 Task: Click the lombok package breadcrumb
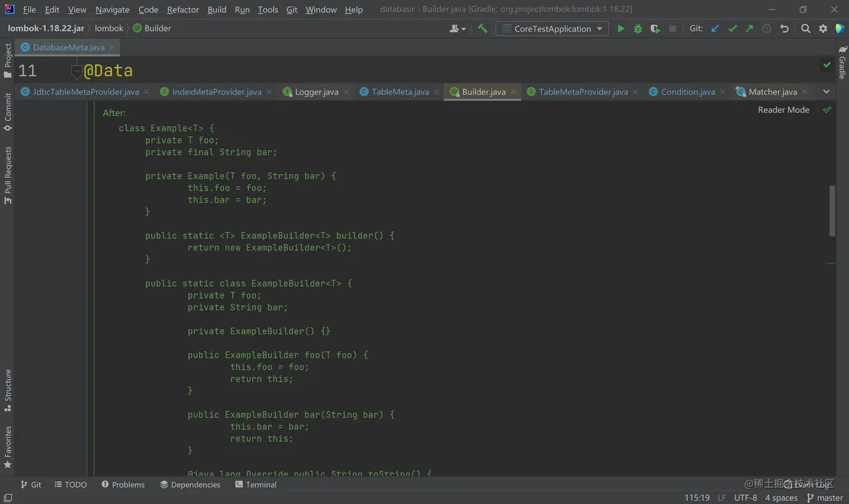pyautogui.click(x=109, y=28)
